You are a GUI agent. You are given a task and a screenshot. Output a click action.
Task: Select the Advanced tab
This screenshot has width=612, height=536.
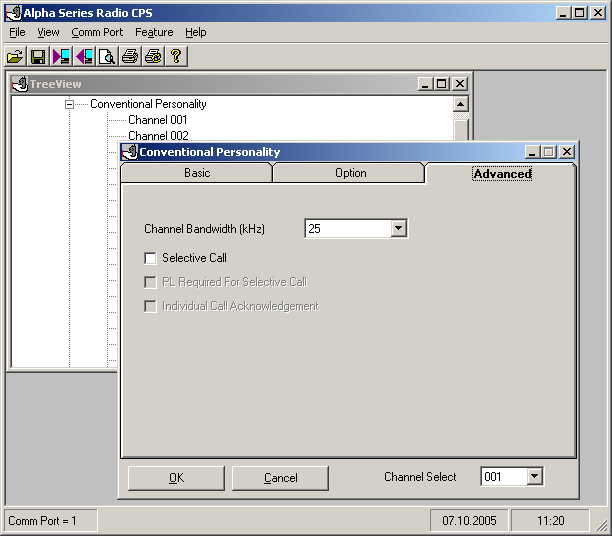502,174
